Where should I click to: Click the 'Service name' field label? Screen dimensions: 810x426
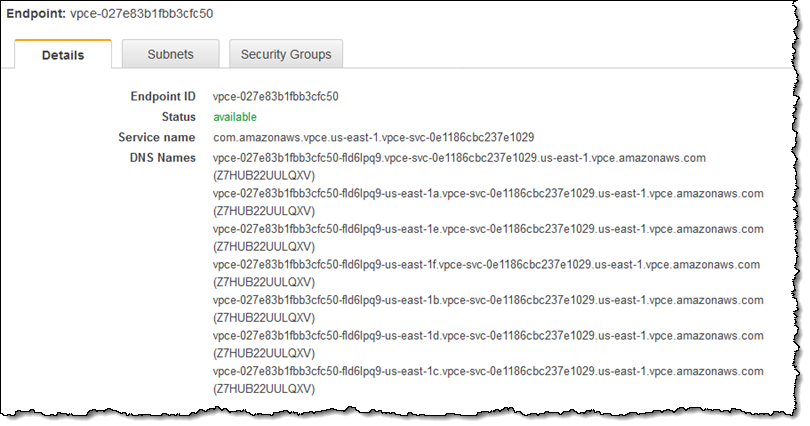pos(157,137)
